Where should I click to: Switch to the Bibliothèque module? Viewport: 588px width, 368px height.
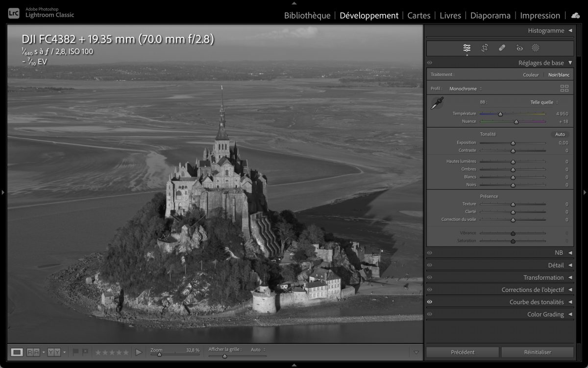tap(307, 16)
